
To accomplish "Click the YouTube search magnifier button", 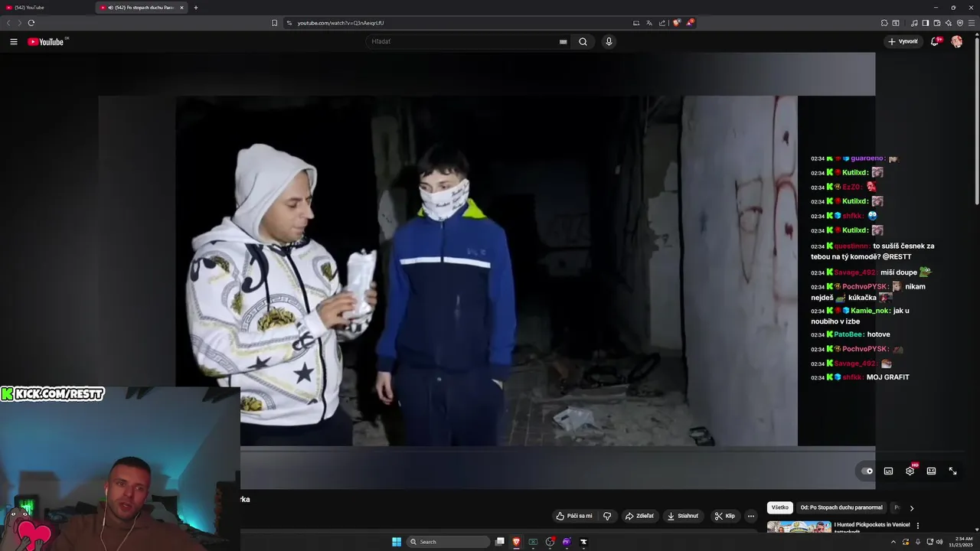I will pyautogui.click(x=583, y=42).
